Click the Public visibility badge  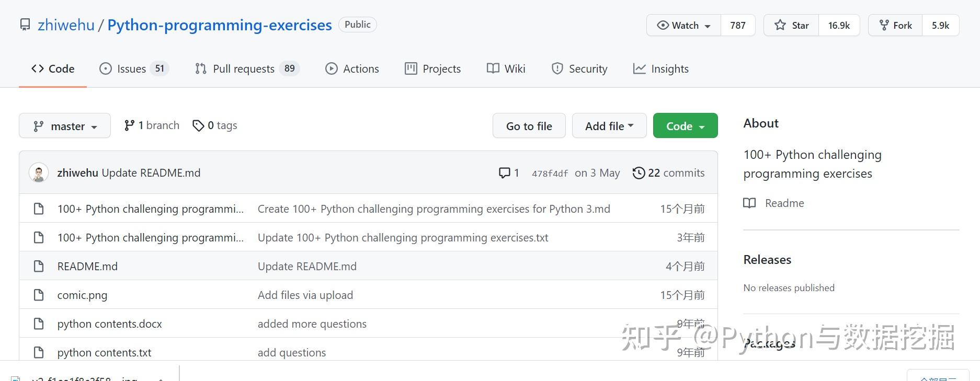[358, 25]
